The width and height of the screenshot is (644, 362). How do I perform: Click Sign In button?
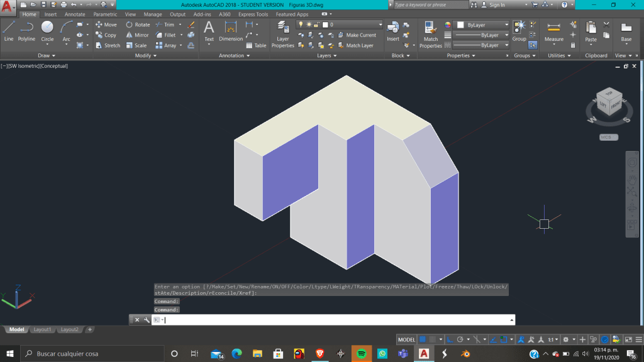coord(497,4)
